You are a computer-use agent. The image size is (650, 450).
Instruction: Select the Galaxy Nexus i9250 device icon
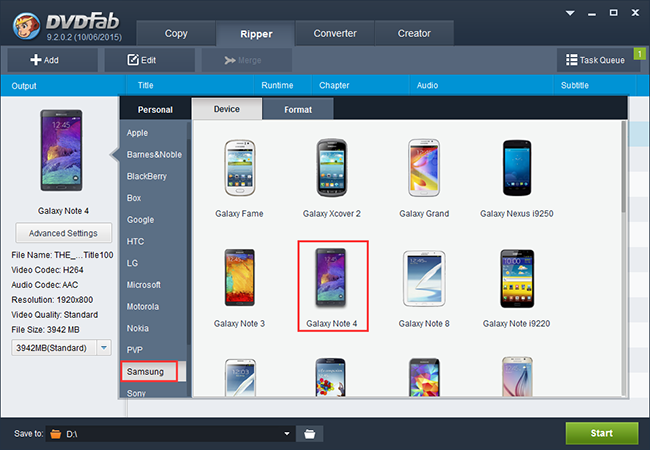point(517,168)
